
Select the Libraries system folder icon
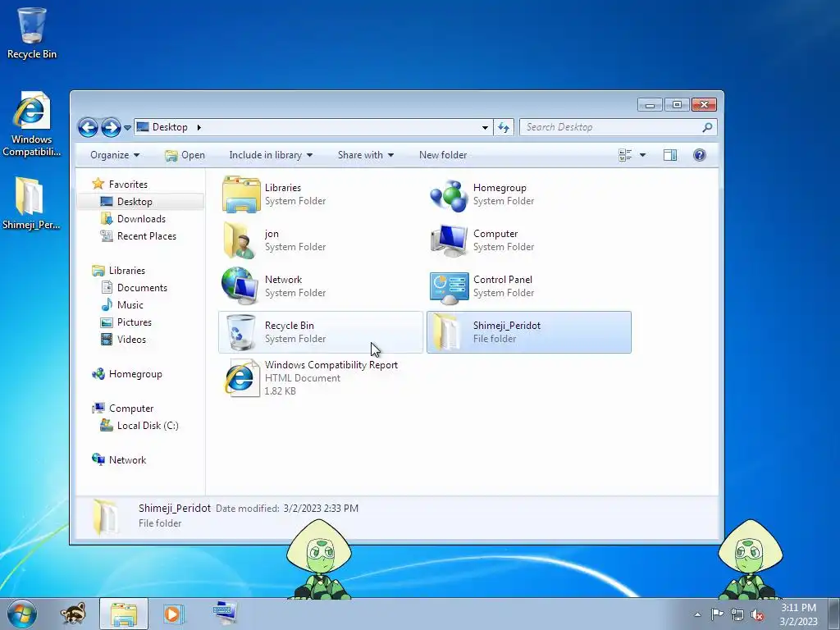(x=241, y=194)
